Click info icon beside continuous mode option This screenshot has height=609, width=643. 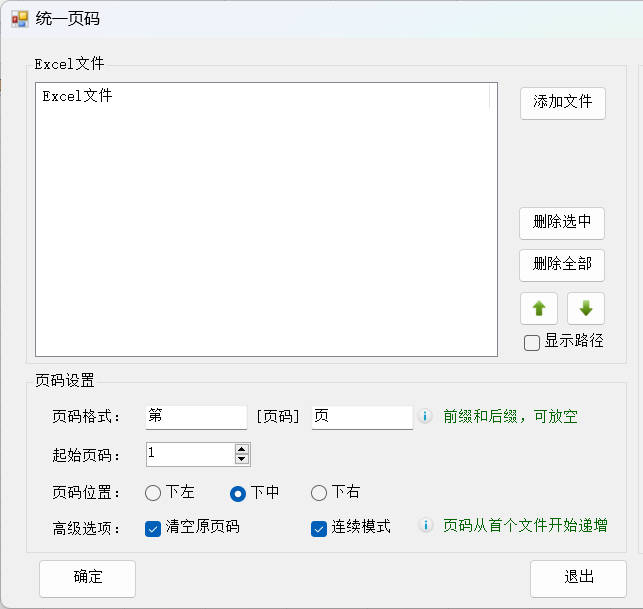pos(425,526)
